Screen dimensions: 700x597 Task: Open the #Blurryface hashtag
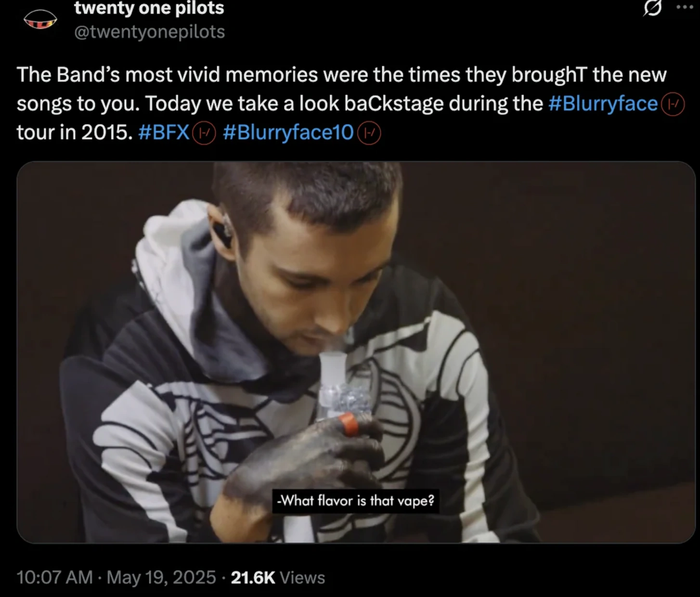click(603, 104)
